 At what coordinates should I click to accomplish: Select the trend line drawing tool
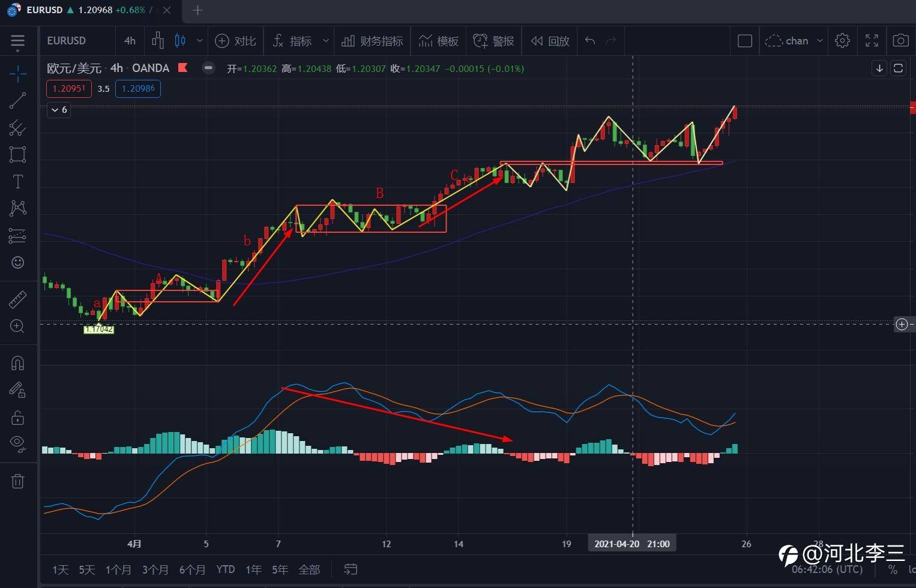coord(17,100)
